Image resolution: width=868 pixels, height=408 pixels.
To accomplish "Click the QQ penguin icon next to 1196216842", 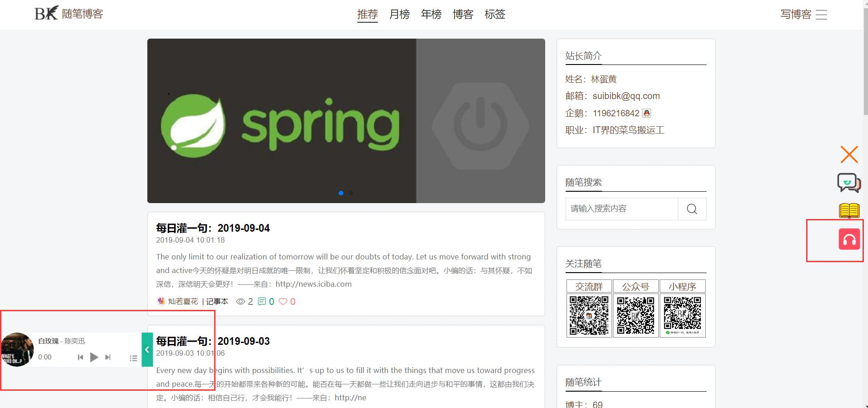I will (x=647, y=113).
